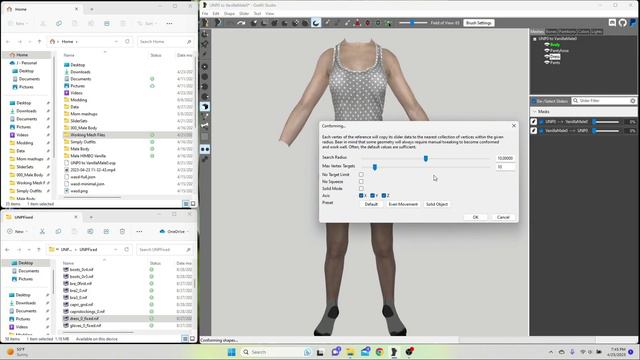Enable the Solid Mode checkbox

click(x=361, y=188)
